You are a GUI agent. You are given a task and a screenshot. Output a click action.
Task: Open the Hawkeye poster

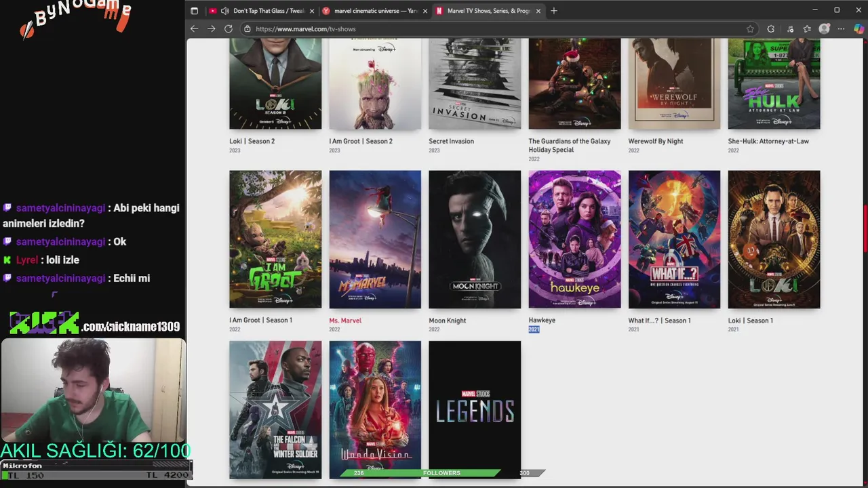coord(574,239)
